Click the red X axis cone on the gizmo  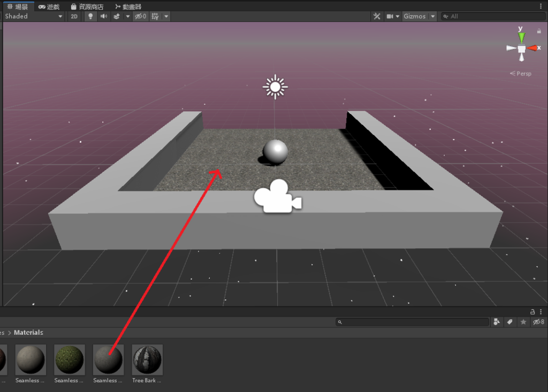pyautogui.click(x=533, y=48)
